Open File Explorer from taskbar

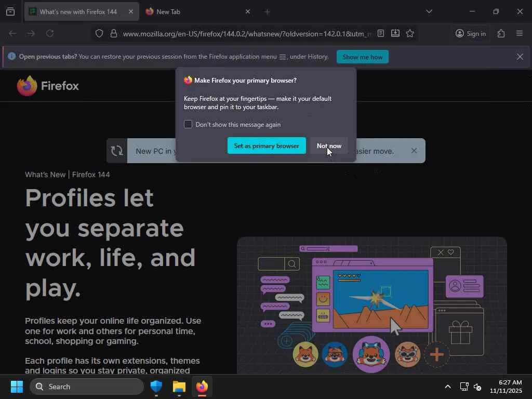pos(179,387)
